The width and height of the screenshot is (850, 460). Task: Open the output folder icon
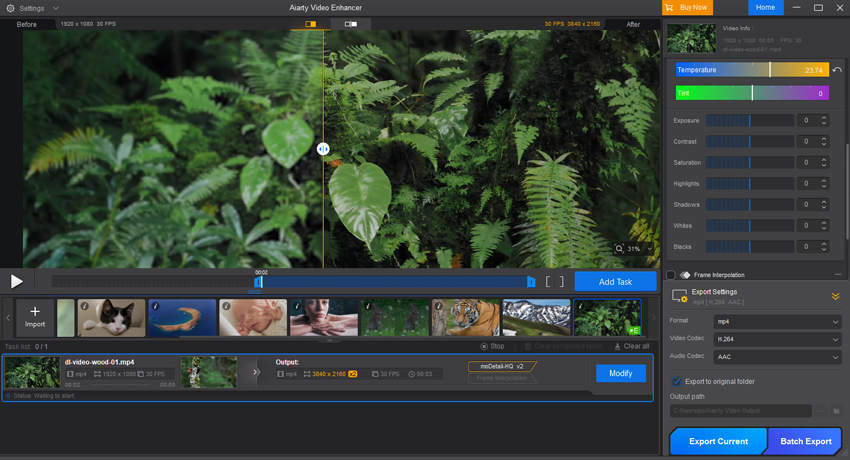pos(836,411)
